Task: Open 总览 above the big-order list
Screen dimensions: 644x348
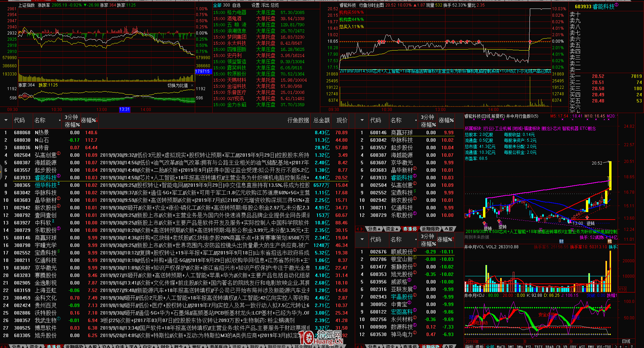Action: tap(275, 5)
